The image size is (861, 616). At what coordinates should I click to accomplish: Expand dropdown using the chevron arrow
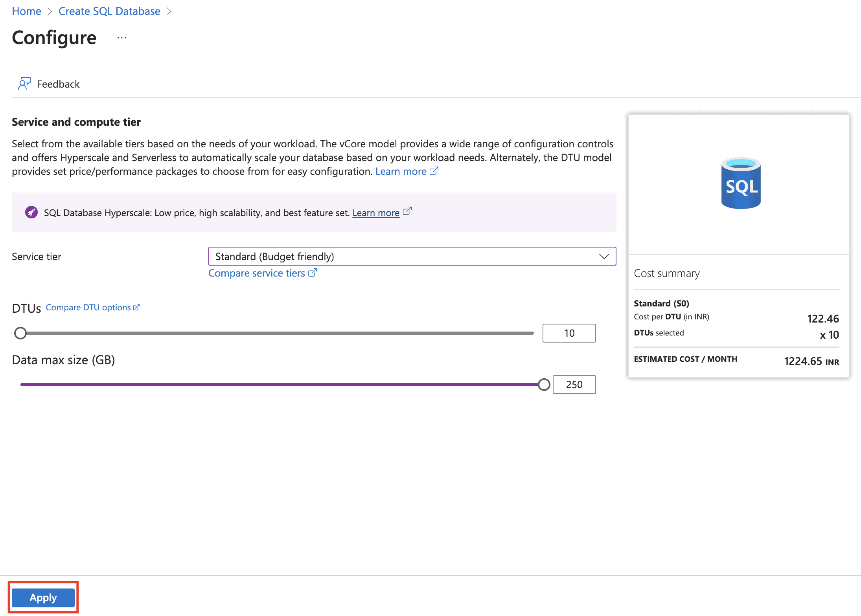pos(604,256)
